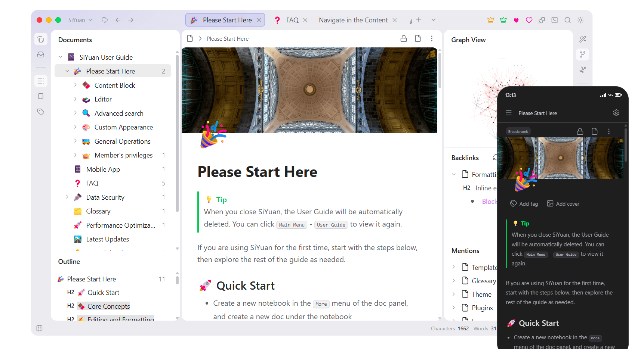Open the tab list dropdown arrow

(x=434, y=20)
